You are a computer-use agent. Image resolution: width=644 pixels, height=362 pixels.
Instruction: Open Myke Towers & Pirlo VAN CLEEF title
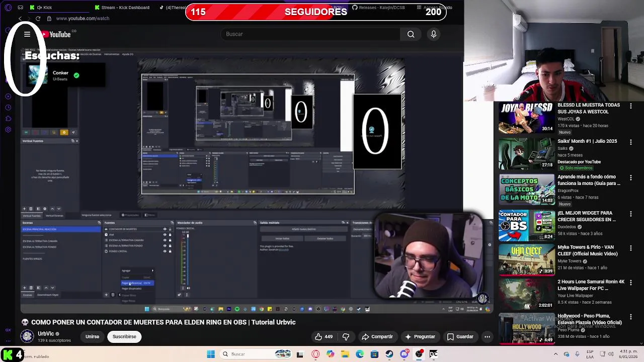coord(588,250)
